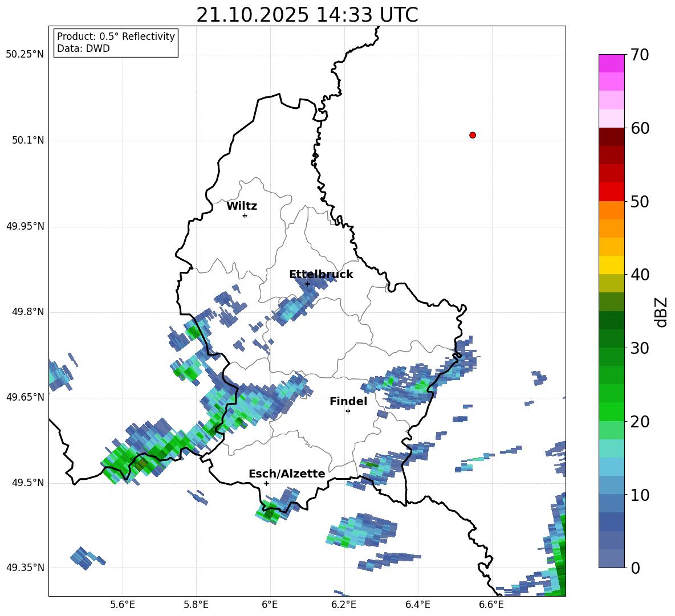Click the 6.2°E longitude label
The image size is (675, 616).
point(344,605)
